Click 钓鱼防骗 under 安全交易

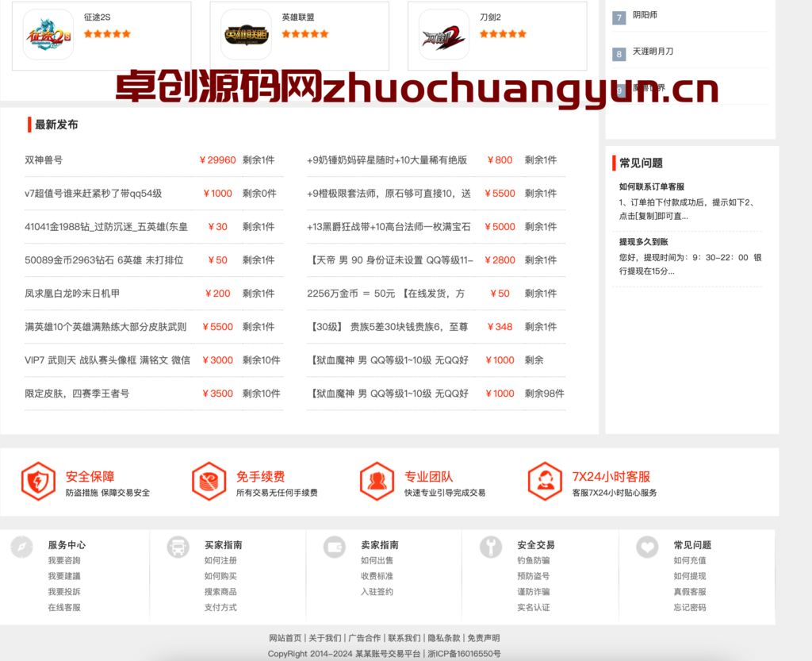pyautogui.click(x=534, y=560)
